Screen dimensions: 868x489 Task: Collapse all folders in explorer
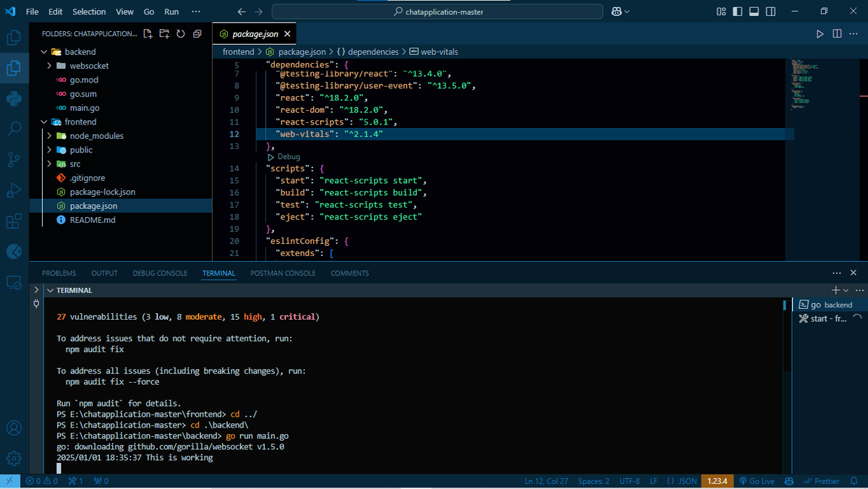pos(196,34)
